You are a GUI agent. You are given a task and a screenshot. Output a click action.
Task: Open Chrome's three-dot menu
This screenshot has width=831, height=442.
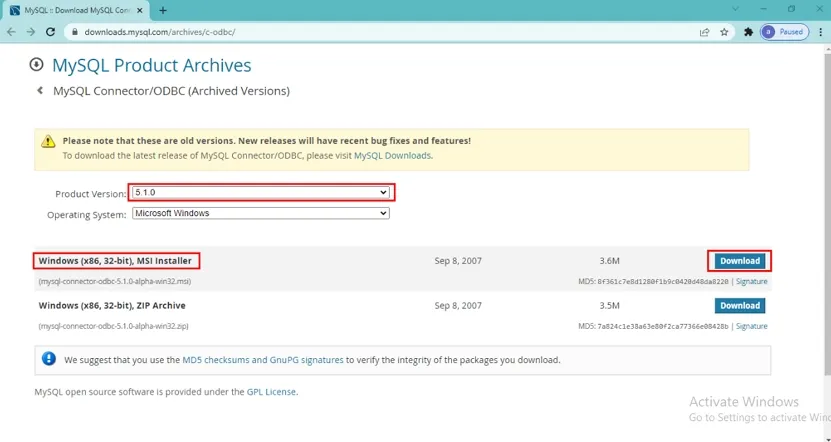[x=821, y=32]
